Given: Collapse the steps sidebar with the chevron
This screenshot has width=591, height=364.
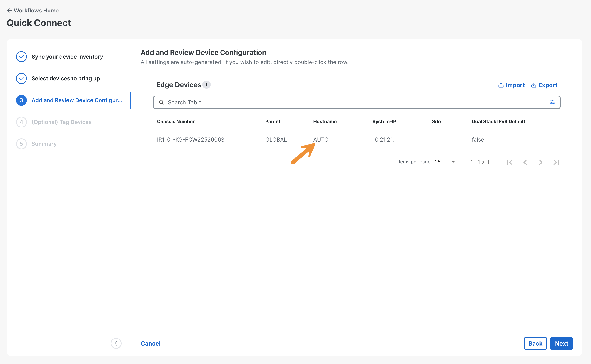Looking at the screenshot, I should tap(116, 343).
